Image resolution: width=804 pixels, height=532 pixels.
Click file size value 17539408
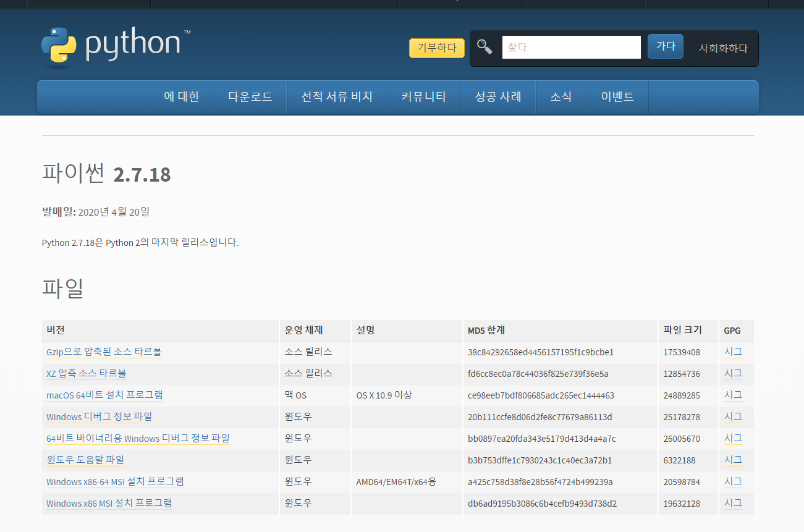[682, 353]
